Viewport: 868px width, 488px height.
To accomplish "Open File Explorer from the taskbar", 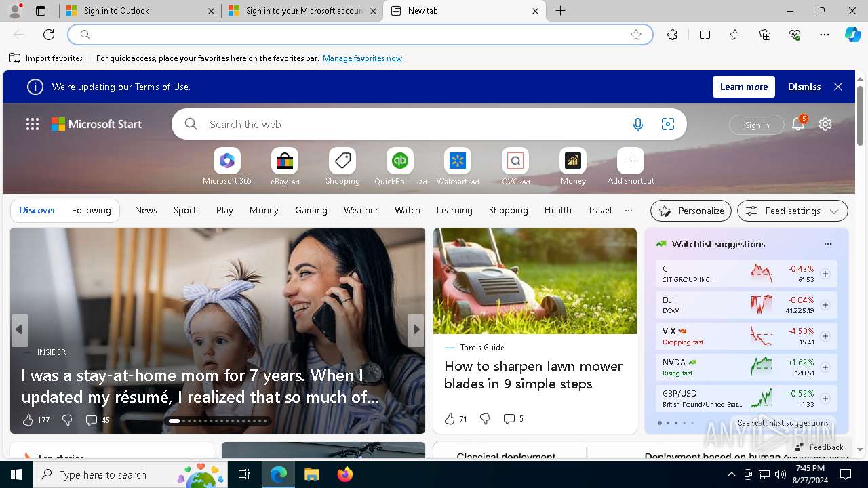I will (311, 474).
